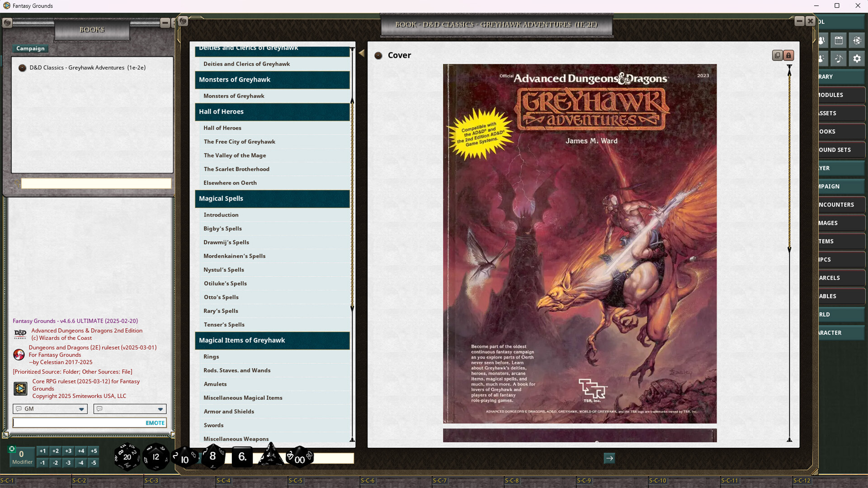
Task: Click the +3 modifier button
Action: tap(68, 450)
